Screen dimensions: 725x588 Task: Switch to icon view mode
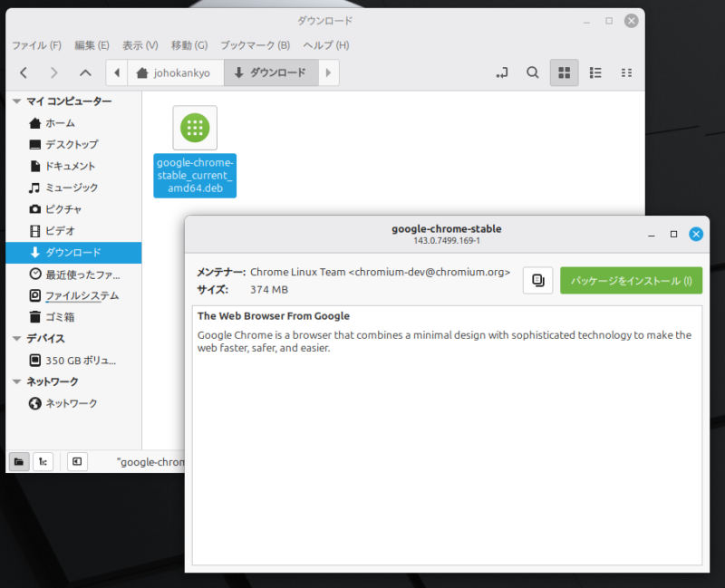pyautogui.click(x=564, y=72)
